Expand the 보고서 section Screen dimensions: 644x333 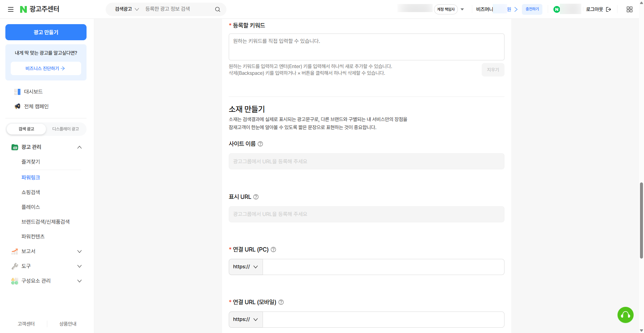[x=79, y=252]
